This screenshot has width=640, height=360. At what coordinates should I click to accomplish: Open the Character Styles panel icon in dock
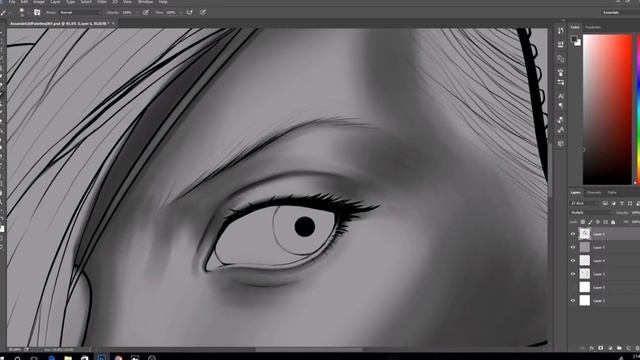(x=561, y=130)
